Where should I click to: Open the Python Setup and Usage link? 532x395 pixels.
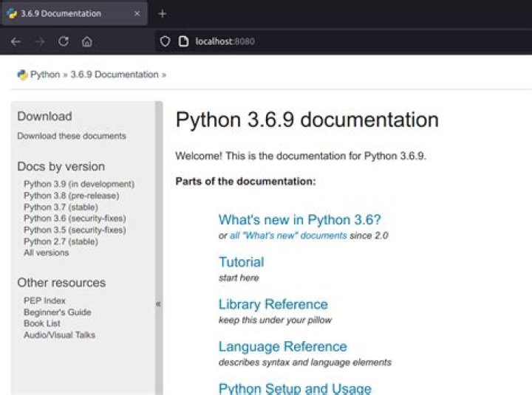pos(295,388)
